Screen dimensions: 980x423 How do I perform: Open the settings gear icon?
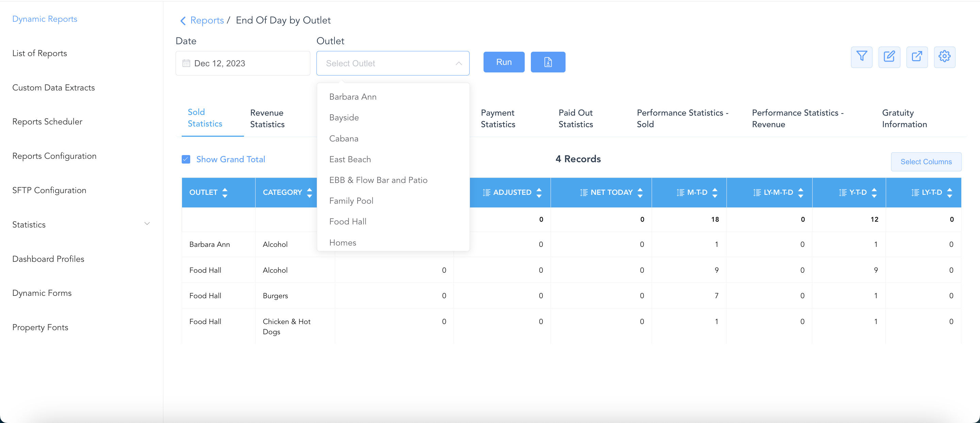944,57
